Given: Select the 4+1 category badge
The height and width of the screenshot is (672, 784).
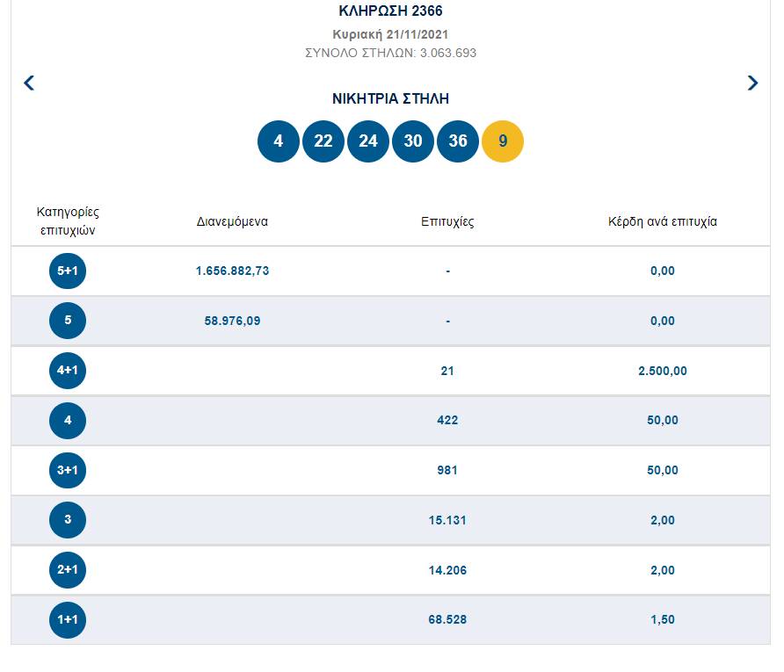Looking at the screenshot, I should [x=68, y=370].
